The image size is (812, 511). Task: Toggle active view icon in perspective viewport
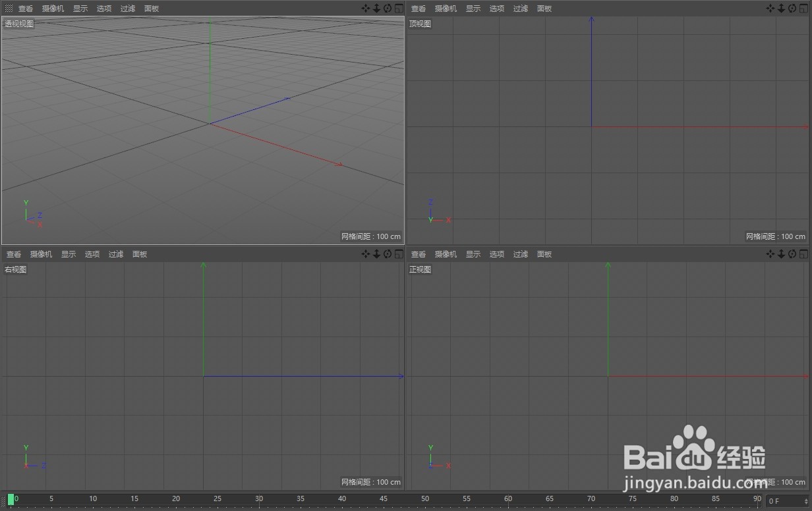398,9
